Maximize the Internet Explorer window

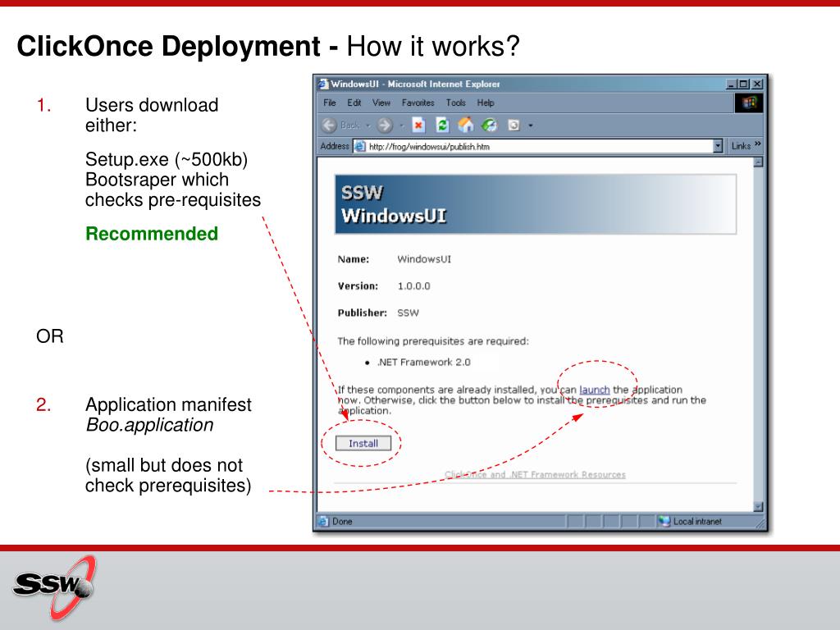743,84
